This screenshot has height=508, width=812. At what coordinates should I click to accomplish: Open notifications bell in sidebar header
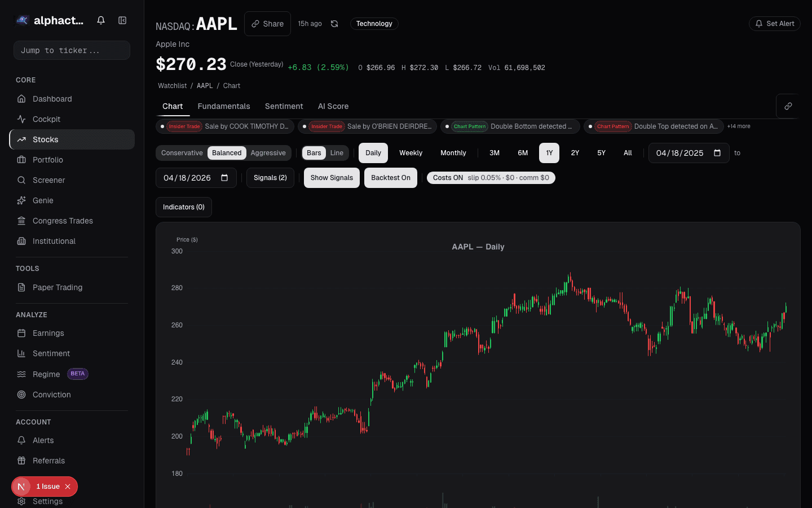(x=101, y=20)
